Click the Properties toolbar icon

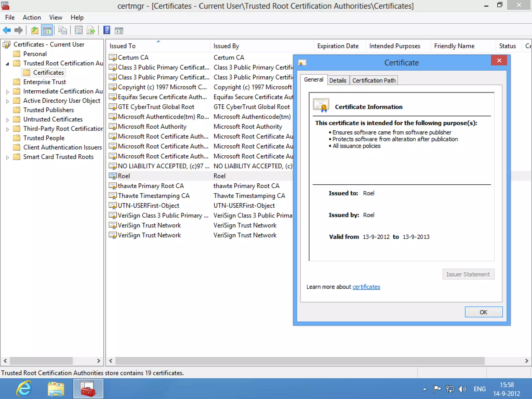[x=78, y=30]
